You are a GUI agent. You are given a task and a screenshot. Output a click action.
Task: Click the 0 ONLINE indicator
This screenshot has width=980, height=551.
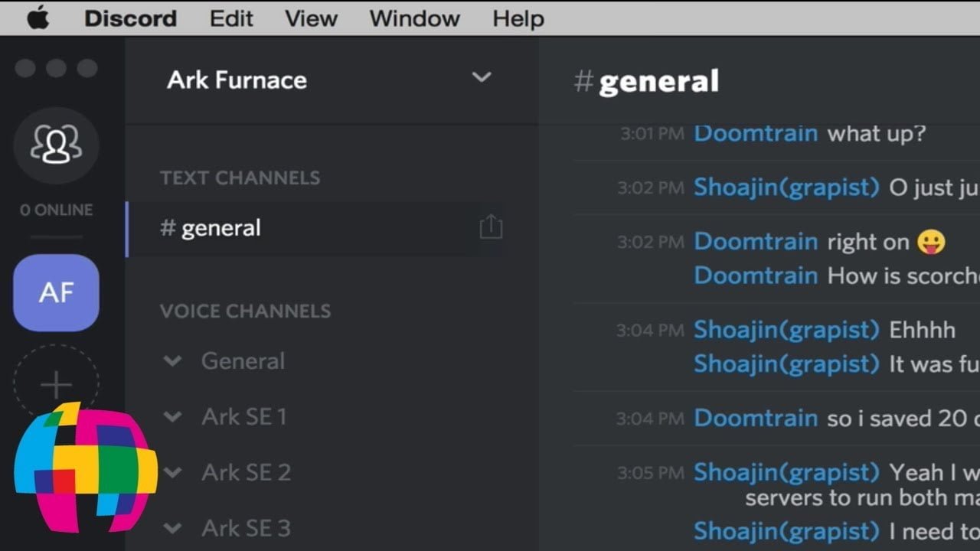[55, 209]
